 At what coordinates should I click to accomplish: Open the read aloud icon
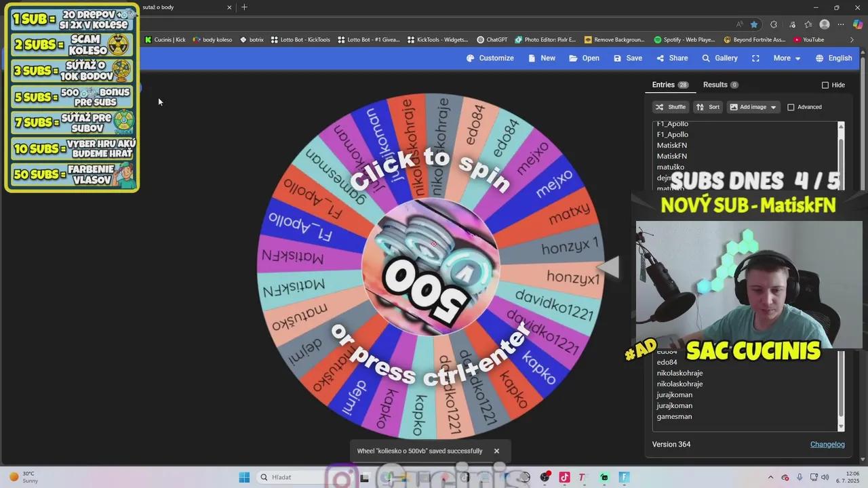[x=739, y=24]
